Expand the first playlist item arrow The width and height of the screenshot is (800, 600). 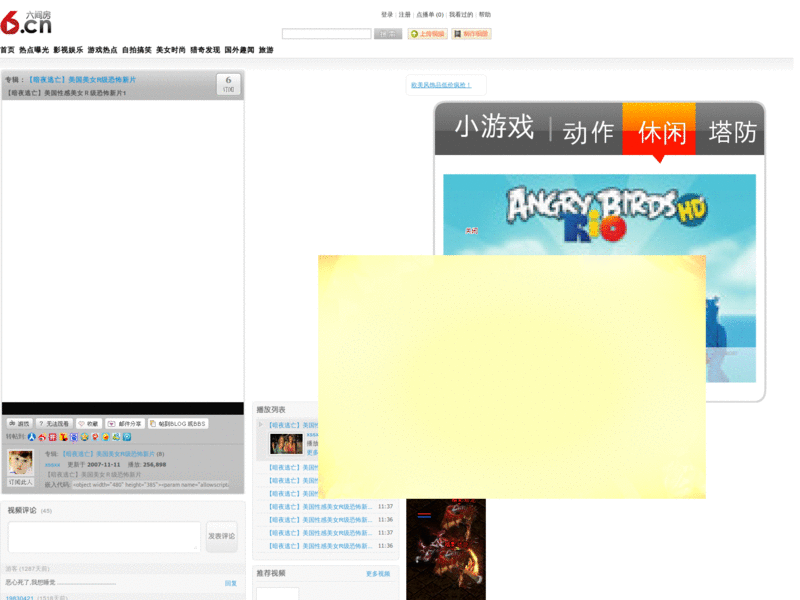[x=261, y=424]
